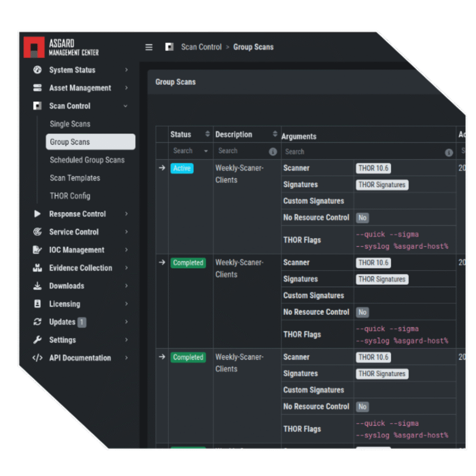Click Scan Control breadcrumb link
The height and width of the screenshot is (476, 476).
point(201,47)
